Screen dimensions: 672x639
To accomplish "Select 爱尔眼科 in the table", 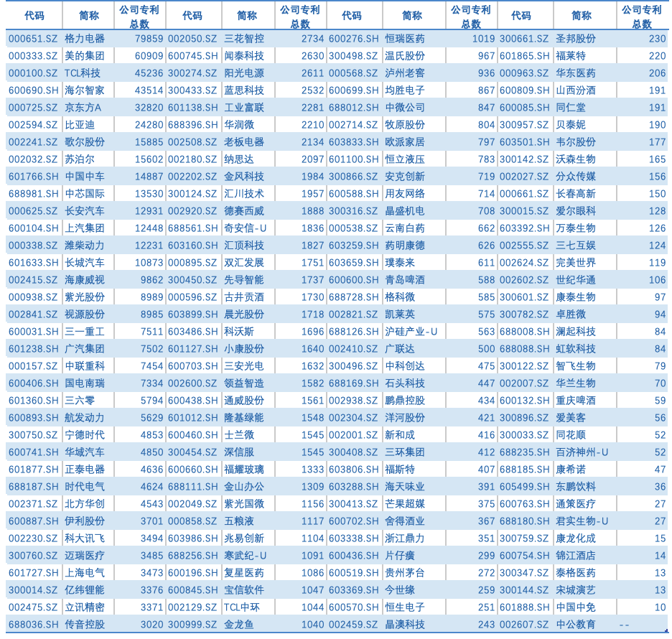I will [576, 211].
